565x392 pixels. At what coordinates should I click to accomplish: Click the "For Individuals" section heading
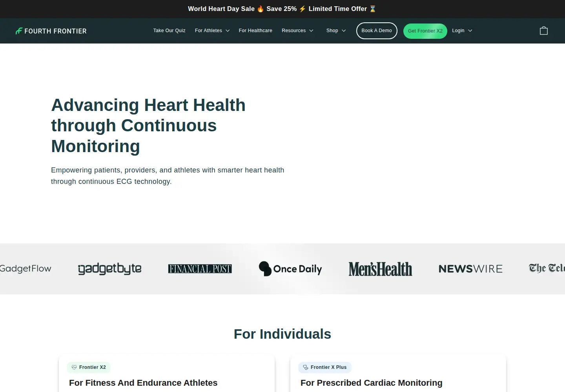282,334
